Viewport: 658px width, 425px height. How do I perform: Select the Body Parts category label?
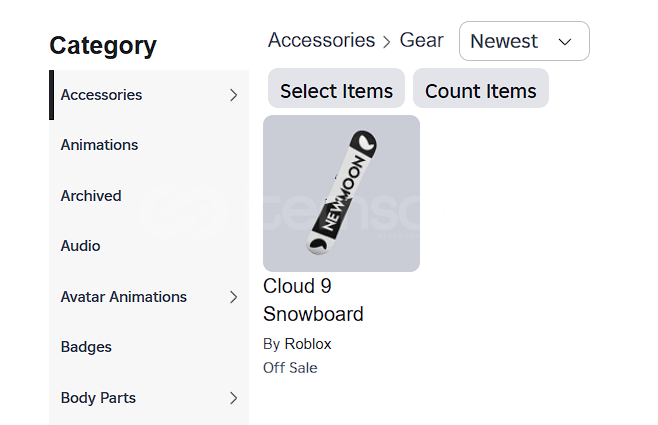[98, 398]
